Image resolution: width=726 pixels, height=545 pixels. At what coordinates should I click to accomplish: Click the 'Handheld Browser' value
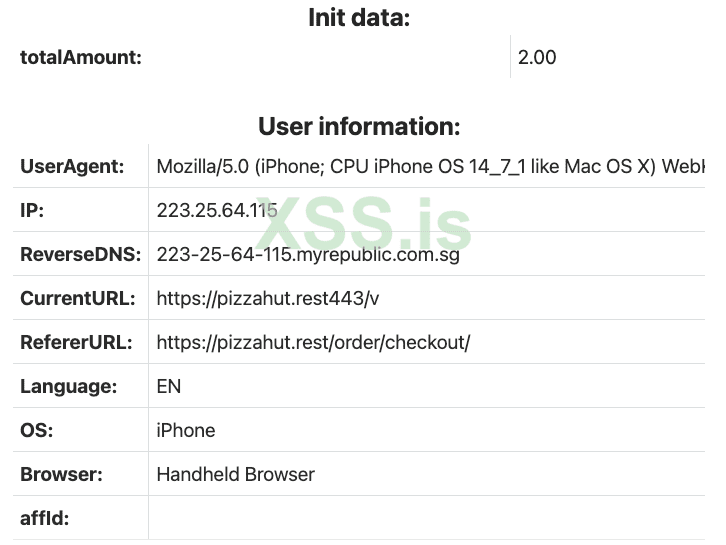click(235, 474)
